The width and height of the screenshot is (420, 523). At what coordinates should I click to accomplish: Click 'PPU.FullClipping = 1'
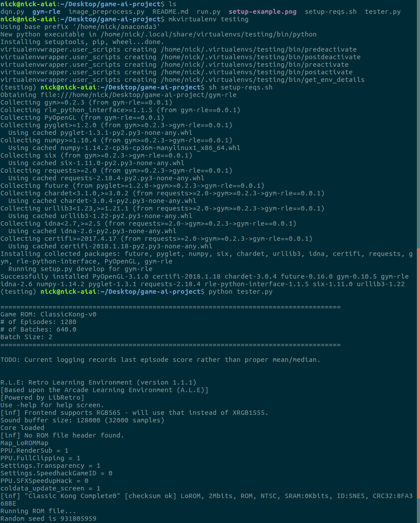pyautogui.click(x=40, y=458)
